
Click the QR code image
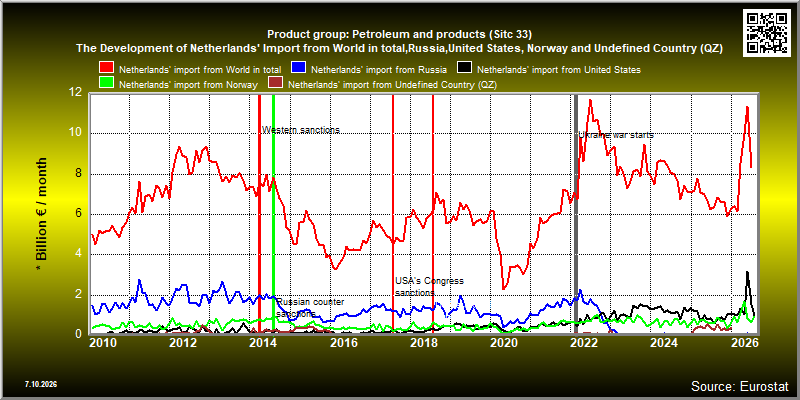tap(767, 32)
